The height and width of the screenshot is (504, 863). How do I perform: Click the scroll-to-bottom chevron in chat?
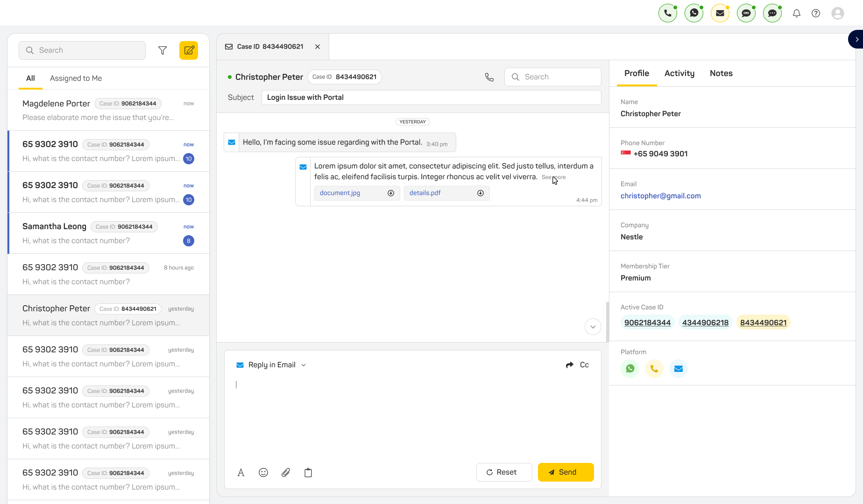593,327
